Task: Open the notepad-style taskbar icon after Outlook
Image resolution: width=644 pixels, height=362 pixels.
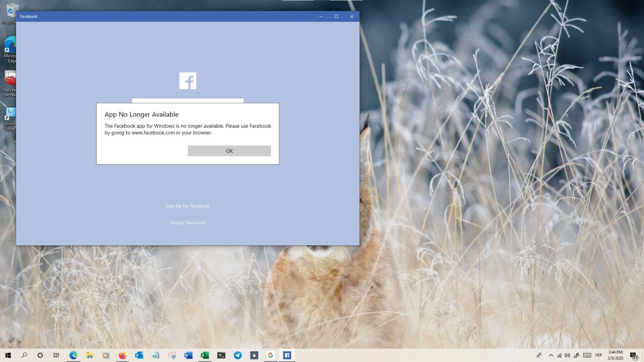Action: coord(155,355)
